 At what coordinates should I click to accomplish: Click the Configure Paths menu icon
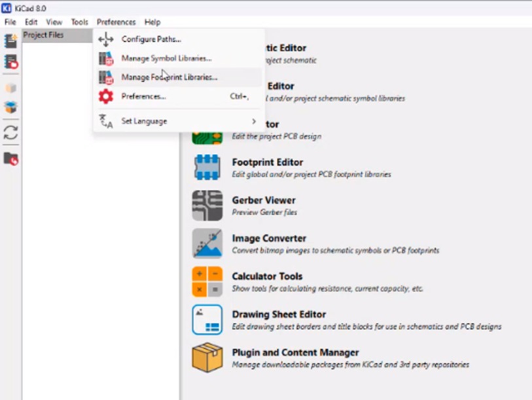[106, 39]
